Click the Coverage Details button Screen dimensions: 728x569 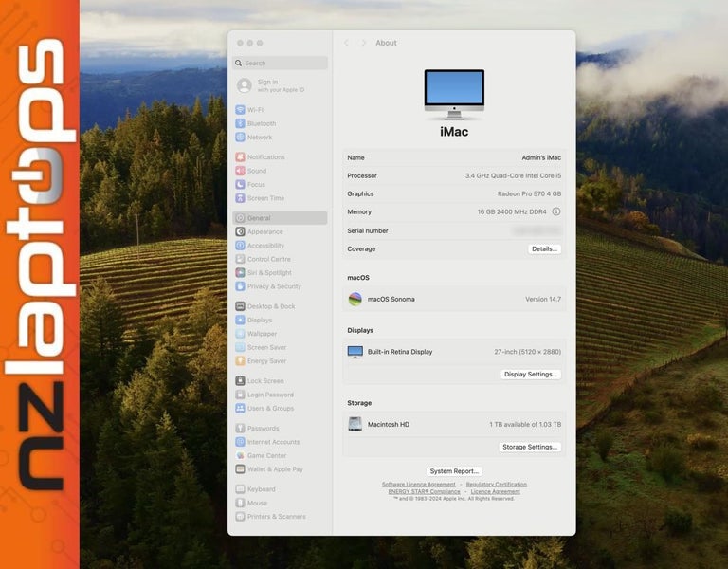[x=544, y=249]
